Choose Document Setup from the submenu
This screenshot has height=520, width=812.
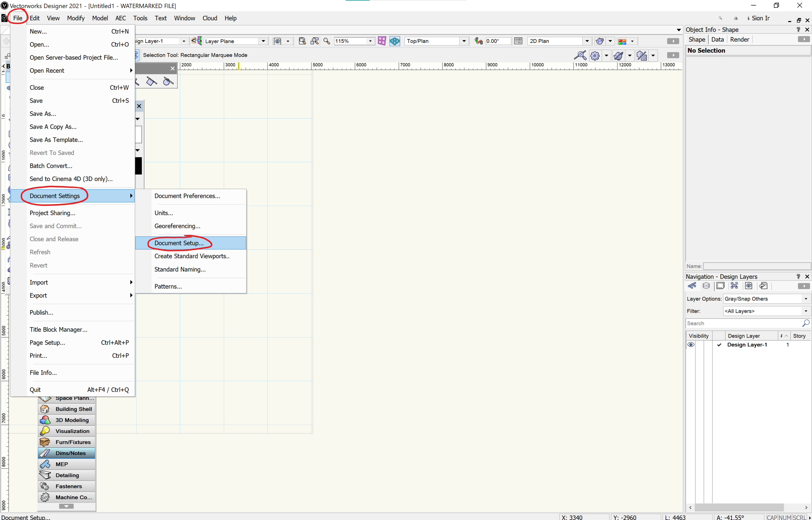pyautogui.click(x=191, y=243)
